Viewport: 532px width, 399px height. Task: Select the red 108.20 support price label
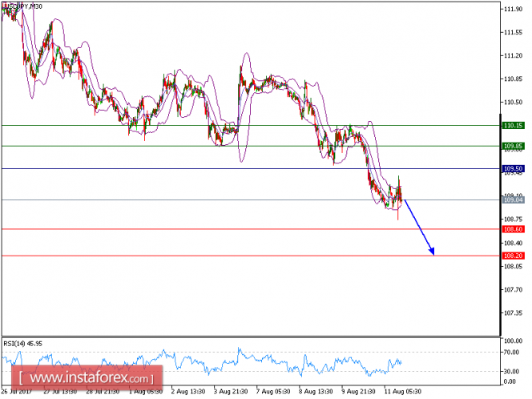(x=513, y=256)
